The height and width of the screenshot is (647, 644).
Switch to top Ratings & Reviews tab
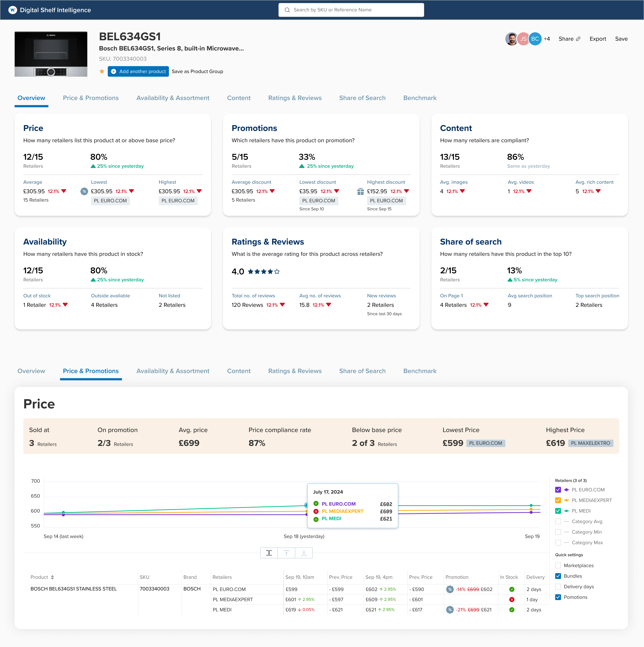point(295,98)
